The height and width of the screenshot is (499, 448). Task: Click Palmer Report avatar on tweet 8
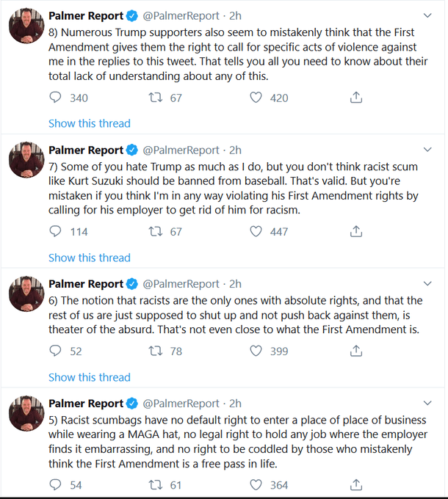(24, 27)
